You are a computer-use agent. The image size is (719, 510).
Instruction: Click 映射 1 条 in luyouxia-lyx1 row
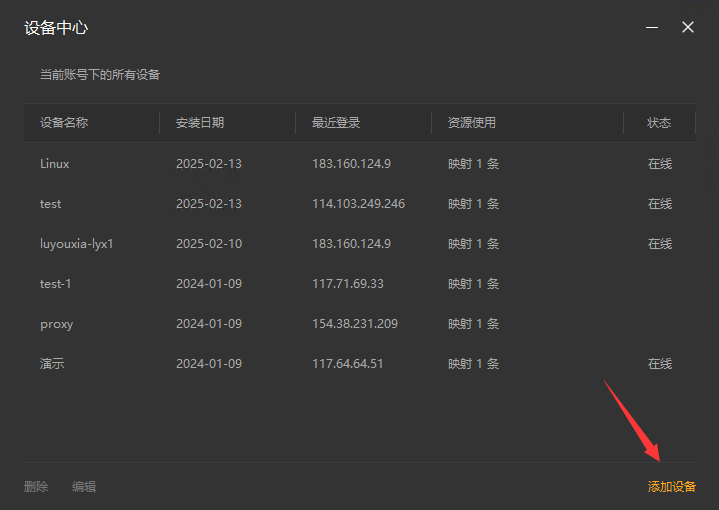[x=474, y=244]
